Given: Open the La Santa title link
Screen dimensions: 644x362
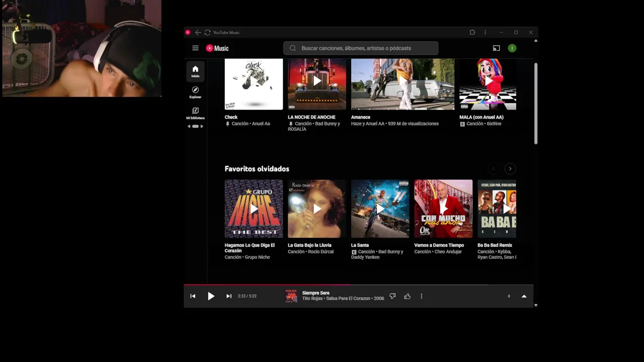Looking at the screenshot, I should pyautogui.click(x=360, y=245).
